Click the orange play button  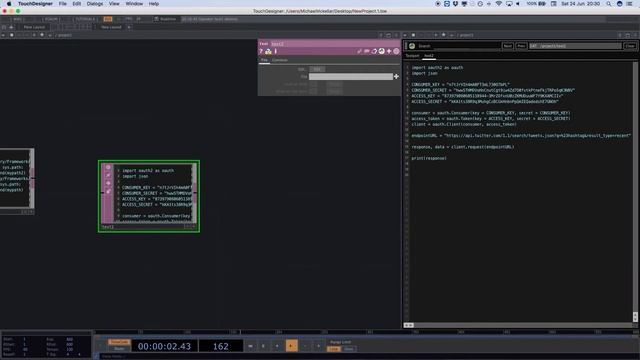[x=291, y=346]
